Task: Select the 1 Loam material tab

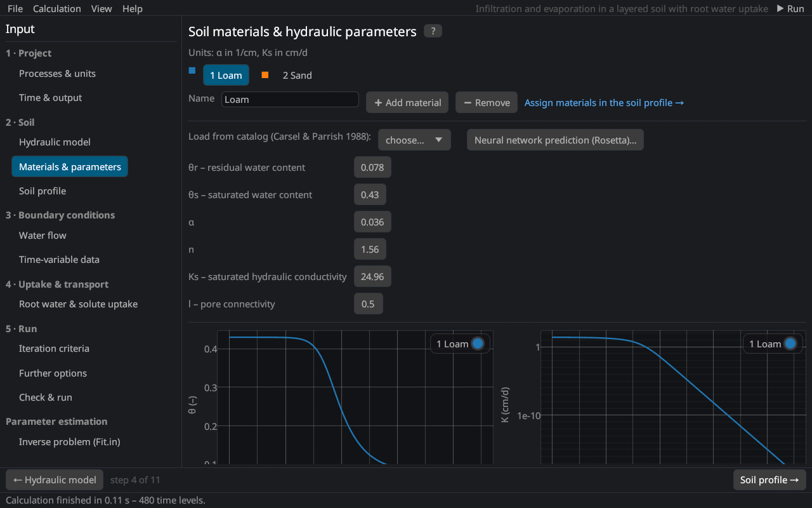Action: (226, 75)
